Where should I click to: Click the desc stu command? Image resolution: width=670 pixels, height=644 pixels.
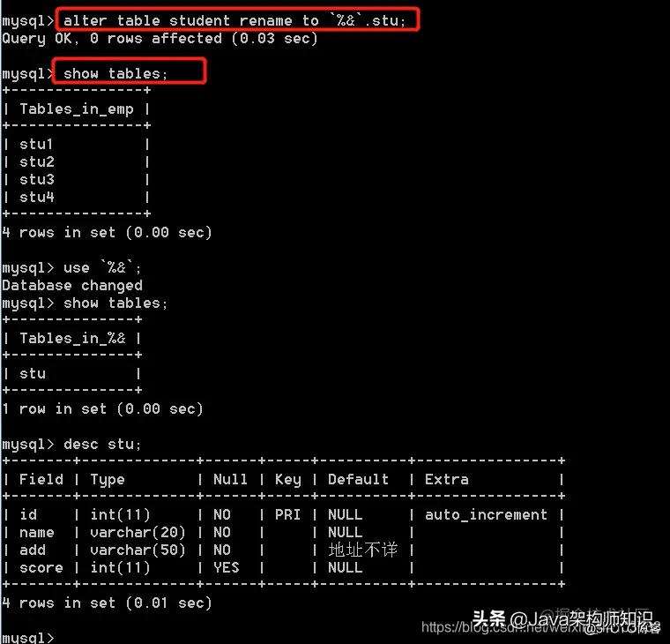101,445
